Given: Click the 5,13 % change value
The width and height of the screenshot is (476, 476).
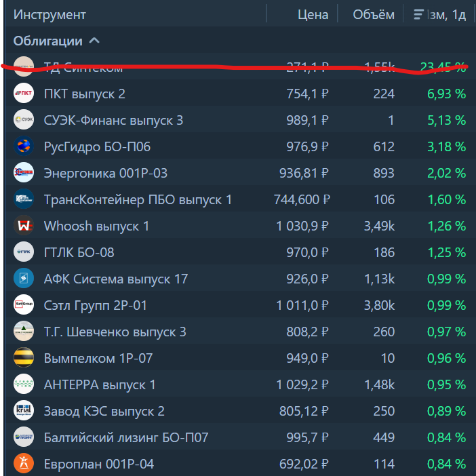Looking at the screenshot, I should tap(447, 120).
